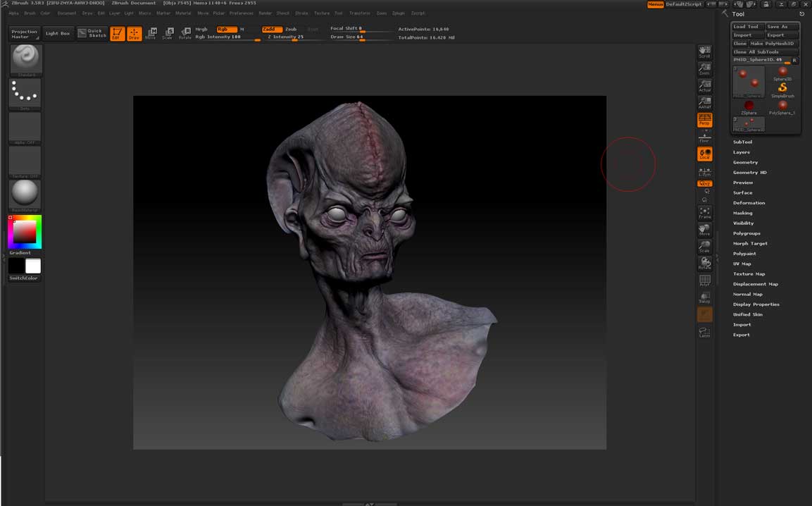Open the Standard brush selector thumbnail
812x506 pixels.
point(25,60)
